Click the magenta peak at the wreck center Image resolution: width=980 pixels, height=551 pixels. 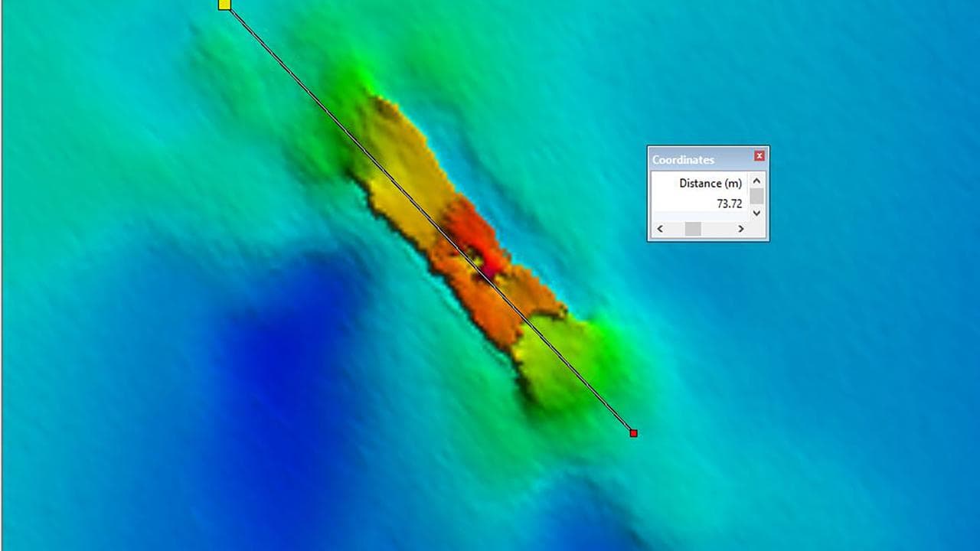click(488, 270)
